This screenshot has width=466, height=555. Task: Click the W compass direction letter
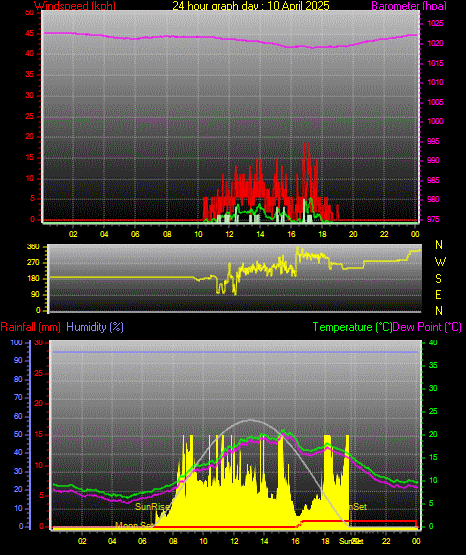[440, 262]
